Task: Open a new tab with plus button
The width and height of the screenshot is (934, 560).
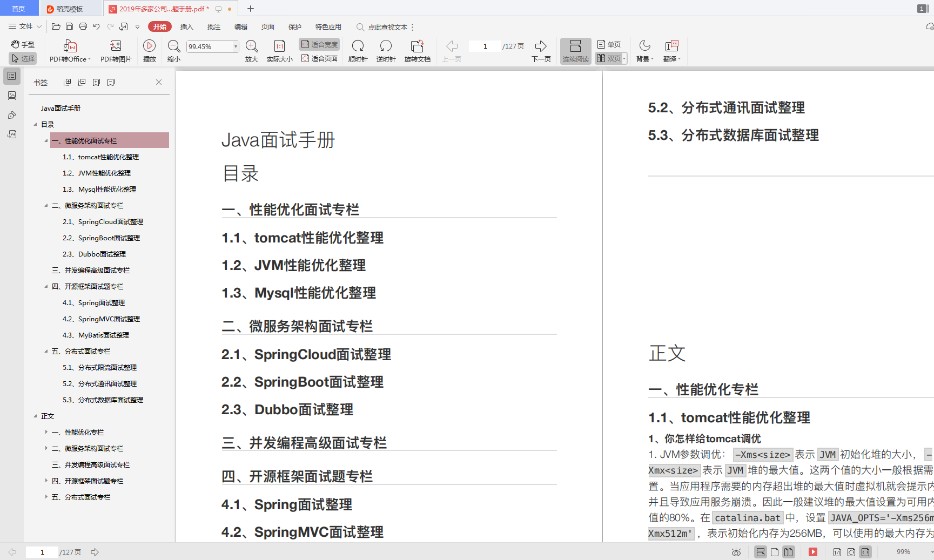Action: tap(251, 9)
